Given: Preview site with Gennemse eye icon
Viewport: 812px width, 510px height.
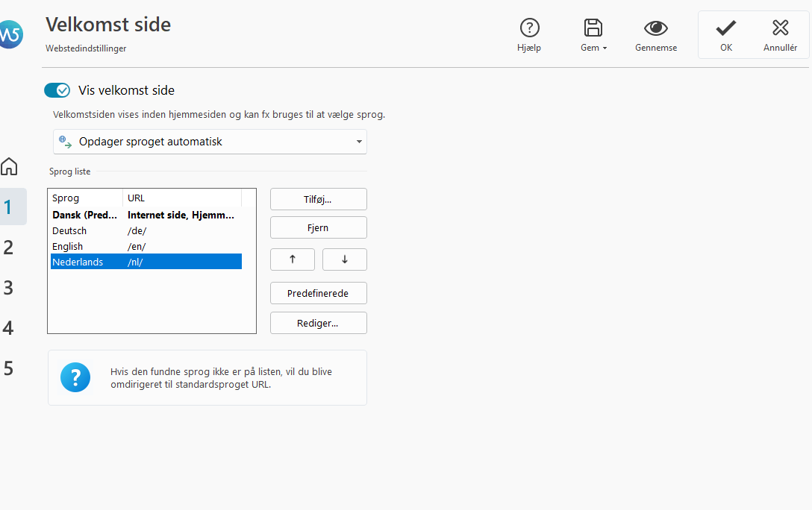Looking at the screenshot, I should (656, 28).
